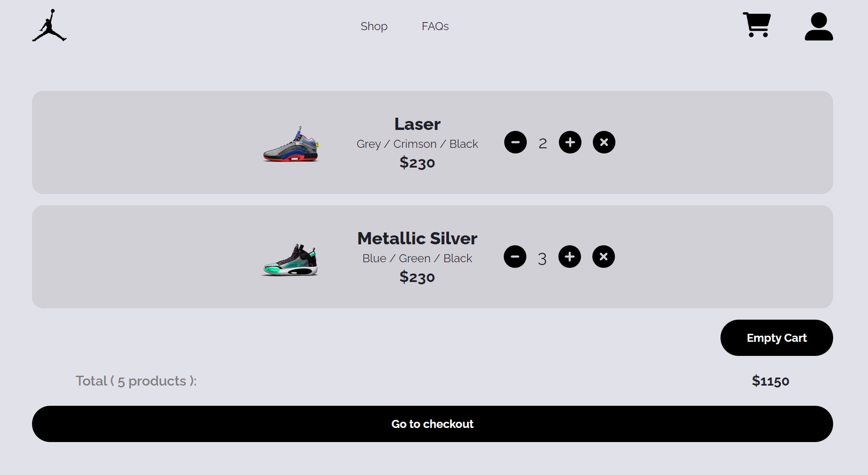
Task: Click the Metallic Silver product title
Action: (x=418, y=239)
